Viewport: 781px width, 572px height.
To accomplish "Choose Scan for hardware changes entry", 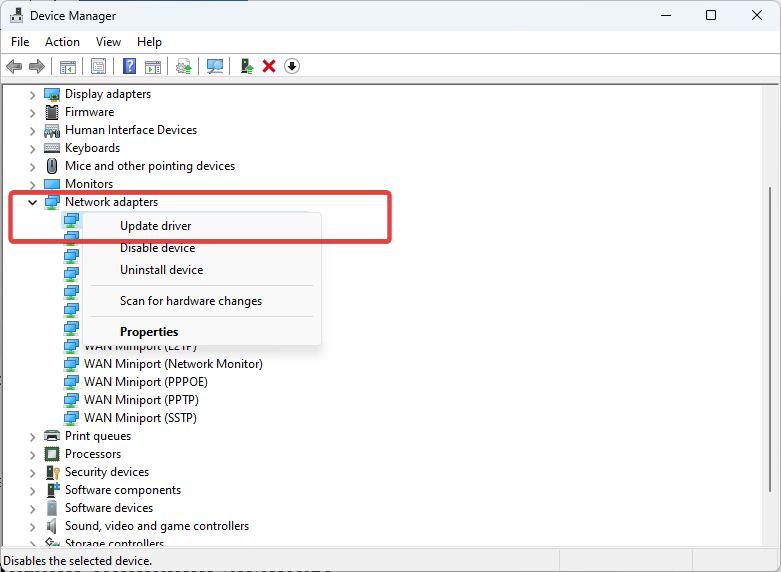I will click(x=202, y=301).
